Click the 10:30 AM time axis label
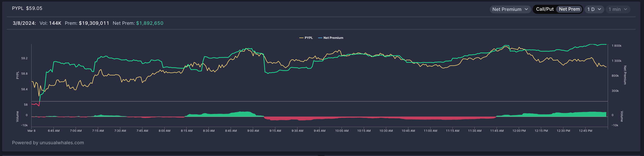Image resolution: width=644 pixels, height=156 pixels. tap(386, 131)
